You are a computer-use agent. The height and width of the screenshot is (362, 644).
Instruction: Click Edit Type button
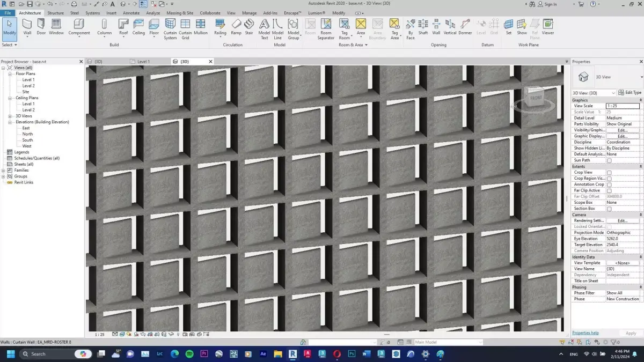point(630,93)
